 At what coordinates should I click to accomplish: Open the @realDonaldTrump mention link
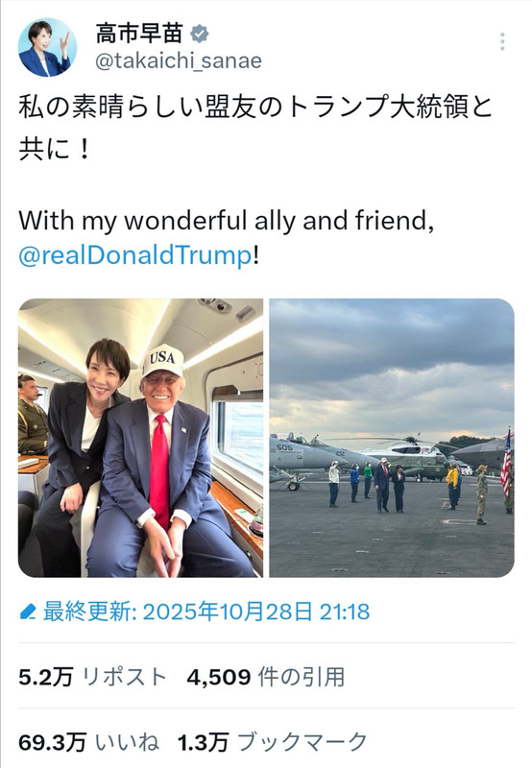(x=135, y=255)
